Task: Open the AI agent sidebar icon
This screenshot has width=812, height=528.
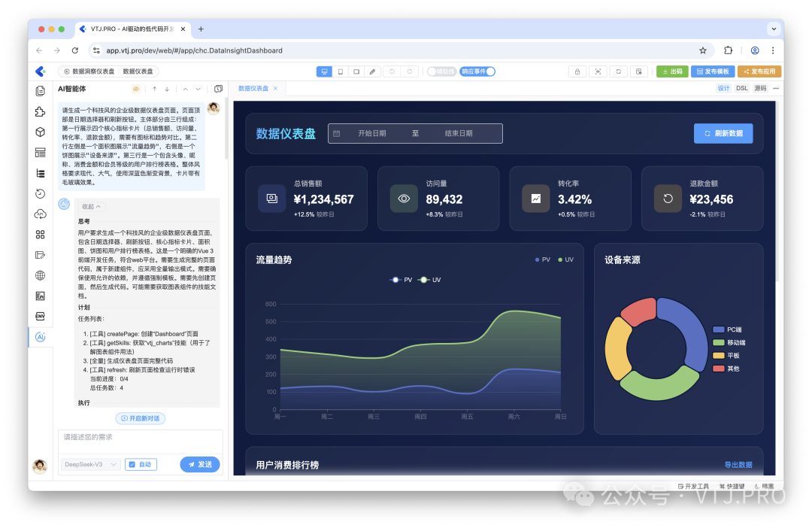Action: [41, 337]
